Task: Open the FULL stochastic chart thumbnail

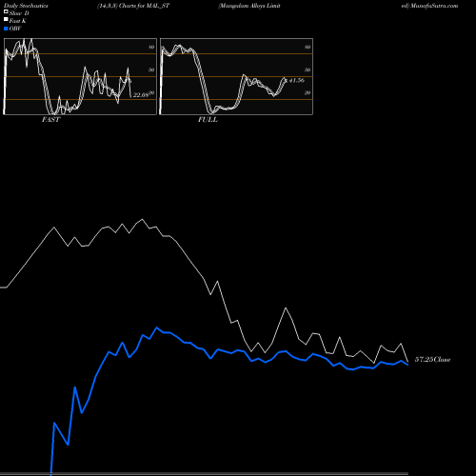Action: (x=236, y=76)
